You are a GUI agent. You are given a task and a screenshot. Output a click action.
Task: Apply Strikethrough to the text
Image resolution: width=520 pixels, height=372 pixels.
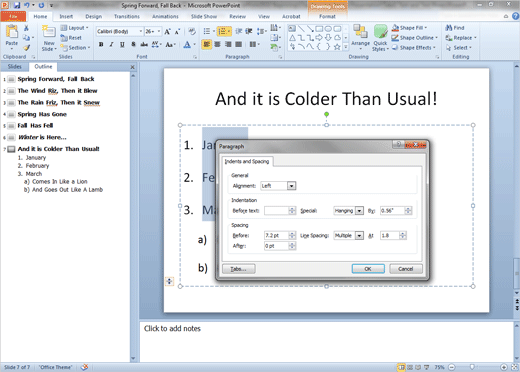click(144, 44)
